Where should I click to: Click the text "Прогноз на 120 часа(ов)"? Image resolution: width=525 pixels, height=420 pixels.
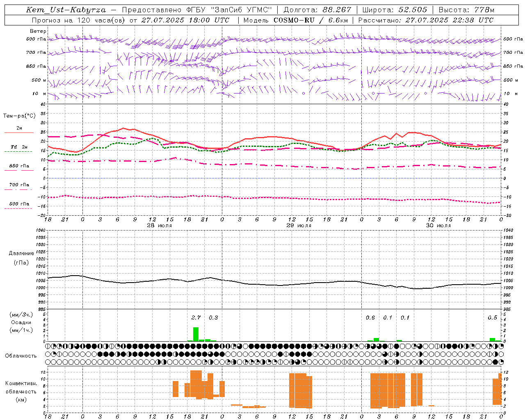pos(79,20)
